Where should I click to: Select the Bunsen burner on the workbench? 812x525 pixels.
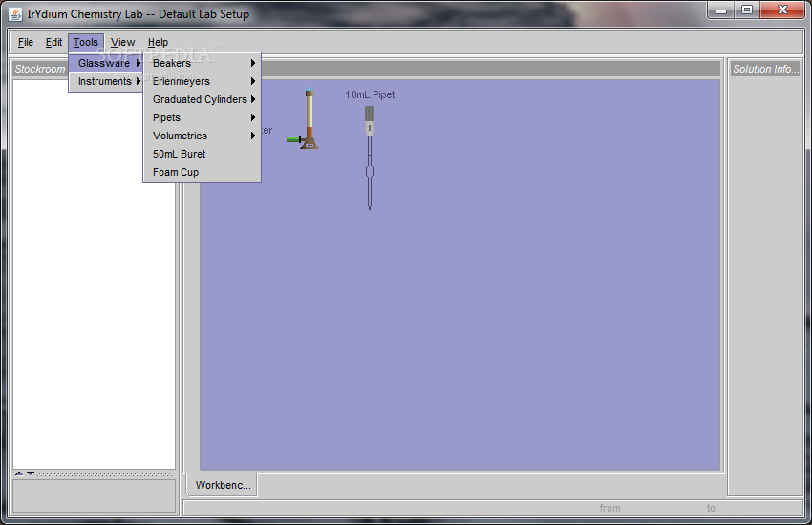[304, 118]
